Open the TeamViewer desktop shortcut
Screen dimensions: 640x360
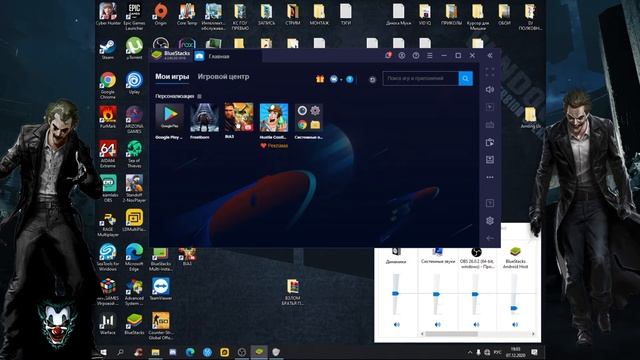coord(160,289)
